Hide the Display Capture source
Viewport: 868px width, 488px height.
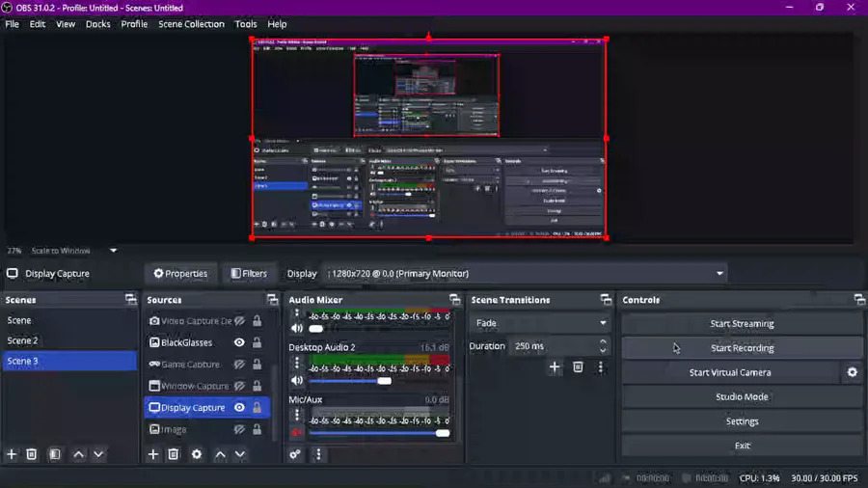click(x=239, y=407)
